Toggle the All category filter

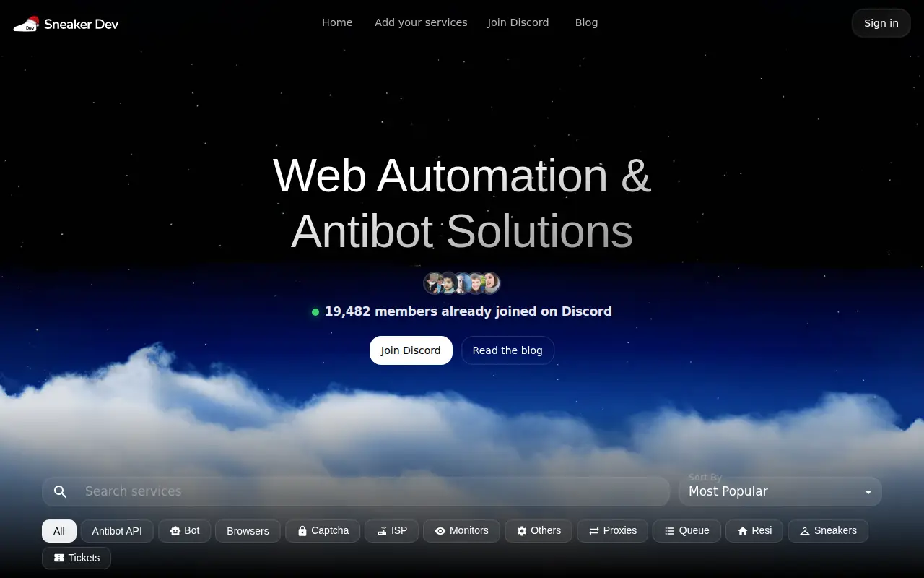(59, 530)
